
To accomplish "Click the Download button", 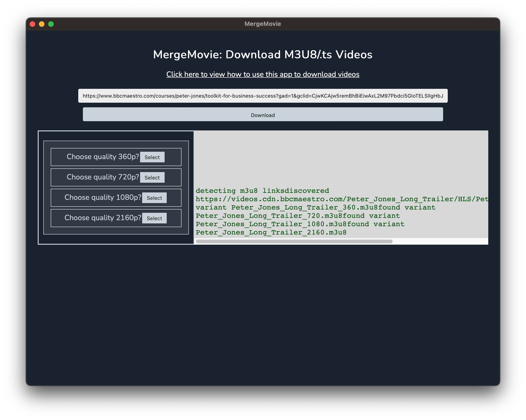I will (263, 114).
